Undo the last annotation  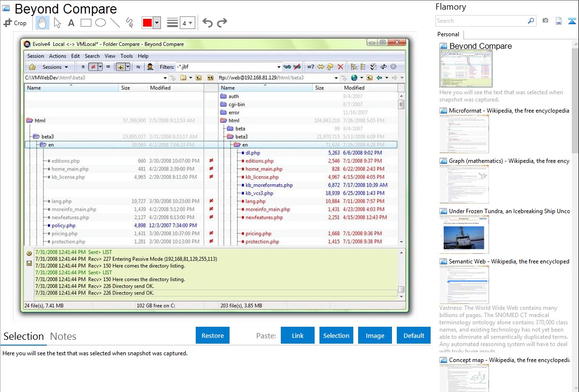tap(207, 23)
